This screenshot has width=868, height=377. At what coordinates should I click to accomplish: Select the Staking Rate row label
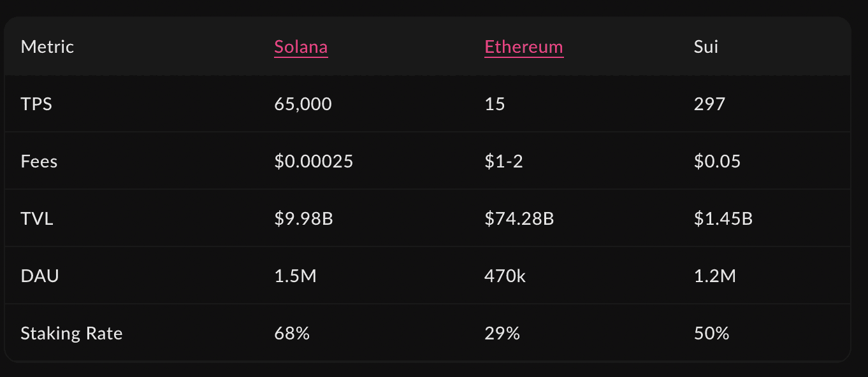coord(71,333)
